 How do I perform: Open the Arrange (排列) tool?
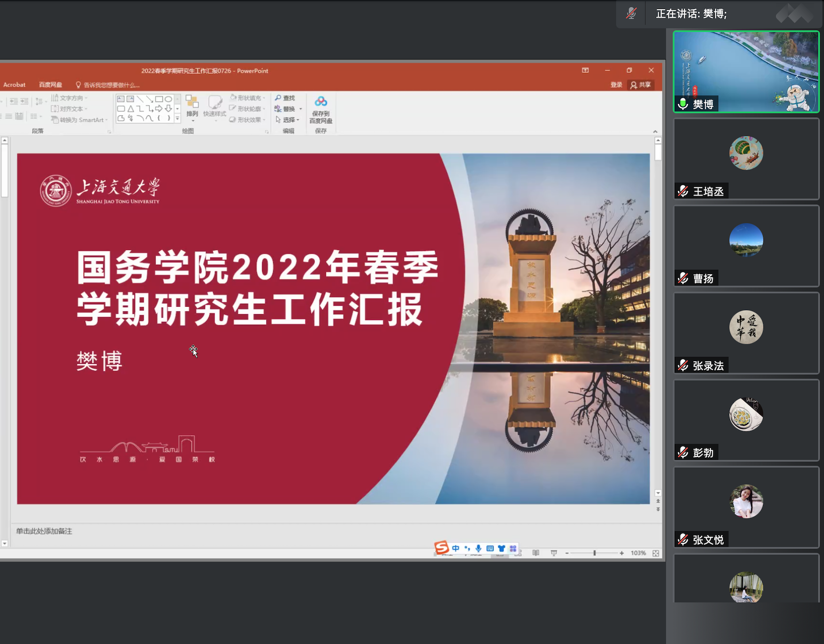[192, 108]
